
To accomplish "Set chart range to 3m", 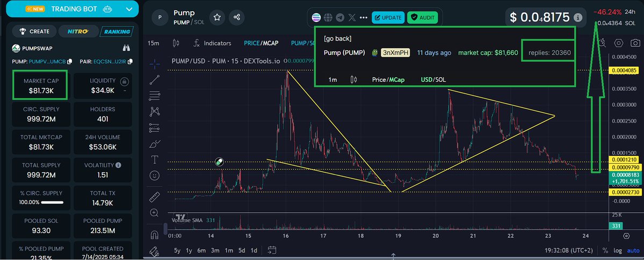I will pyautogui.click(x=215, y=250).
